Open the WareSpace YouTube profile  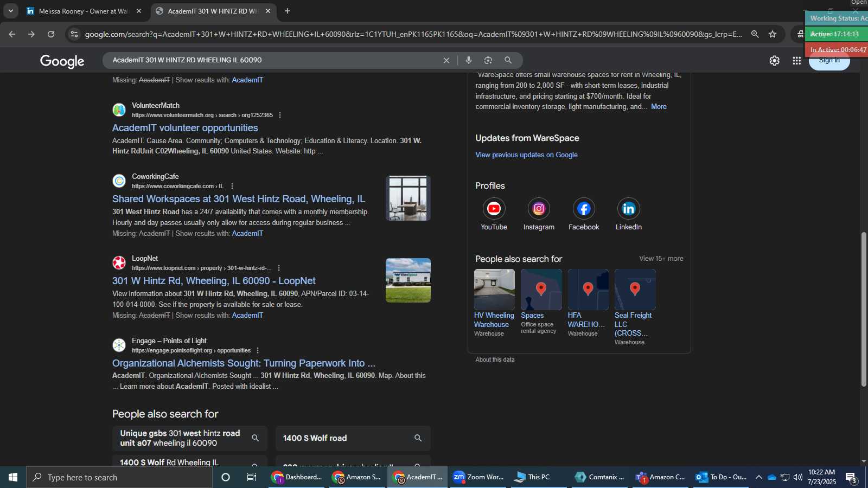pos(494,215)
